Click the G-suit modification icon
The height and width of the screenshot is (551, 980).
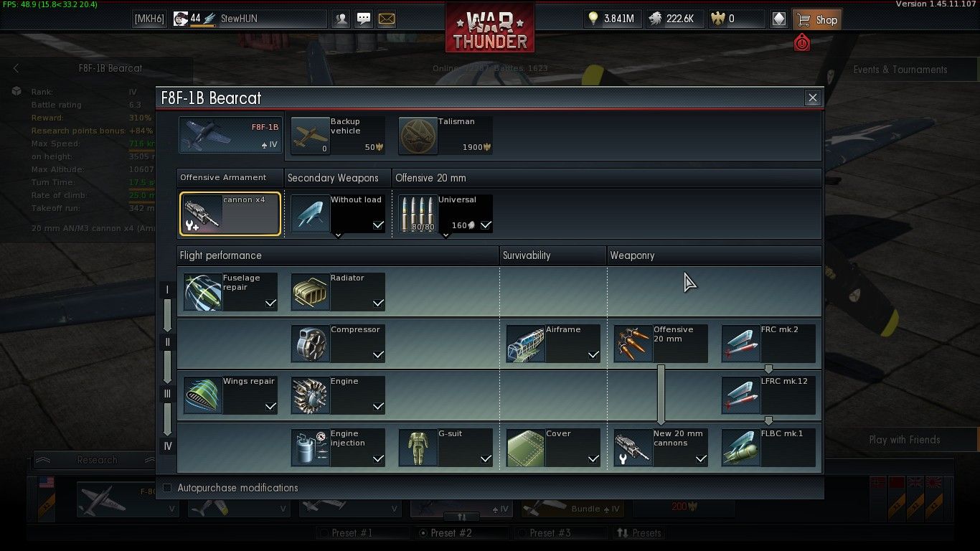[418, 448]
